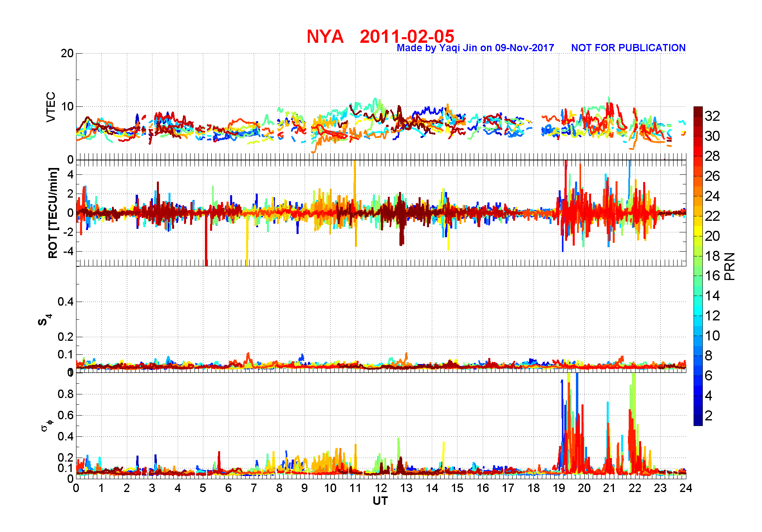The image size is (762, 532).
Task: Click the colorbar tick label 28
Action: click(712, 156)
